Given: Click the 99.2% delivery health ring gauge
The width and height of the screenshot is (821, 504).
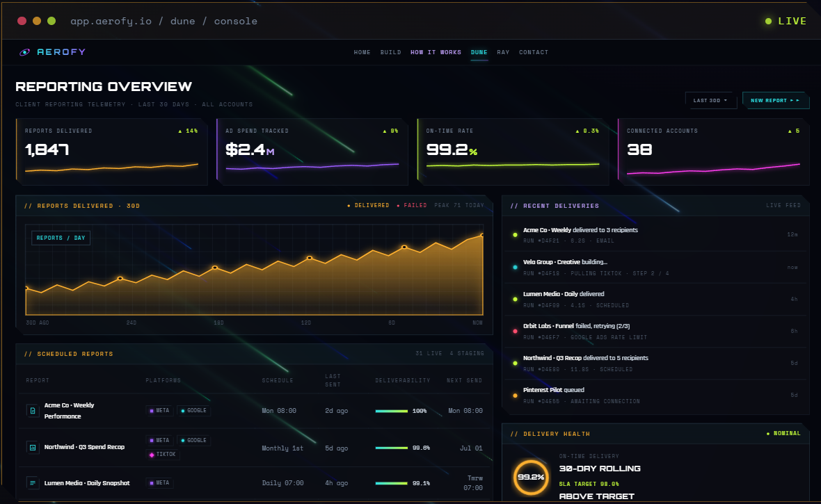Looking at the screenshot, I should coord(531,478).
